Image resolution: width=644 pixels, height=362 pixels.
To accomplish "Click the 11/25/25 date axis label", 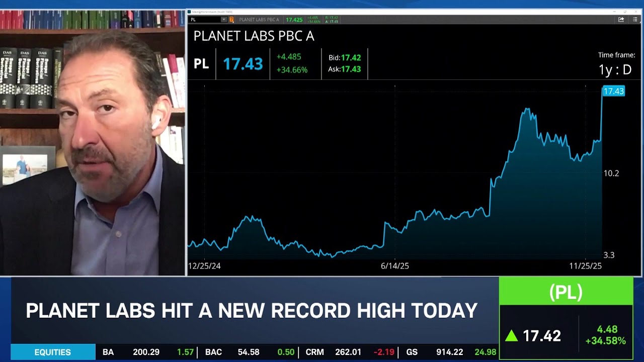I will coord(586,266).
